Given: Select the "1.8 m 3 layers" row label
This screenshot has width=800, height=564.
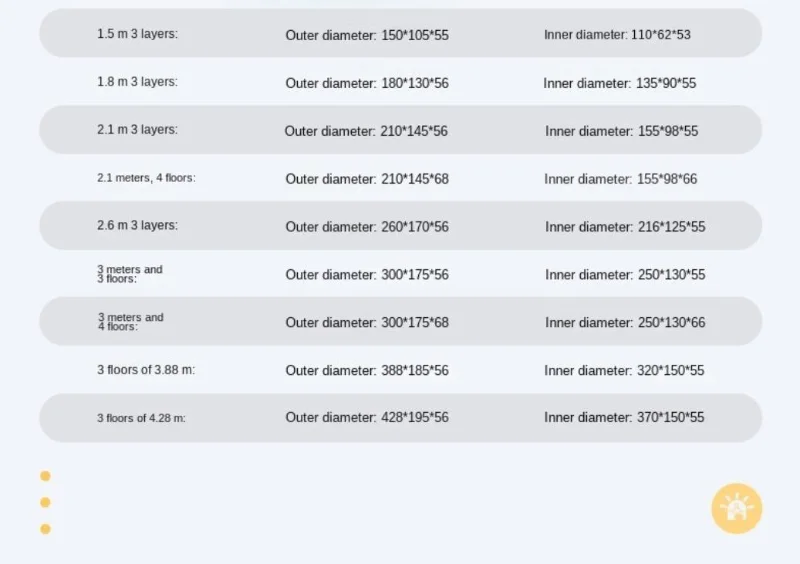Looking at the screenshot, I should tap(137, 82).
